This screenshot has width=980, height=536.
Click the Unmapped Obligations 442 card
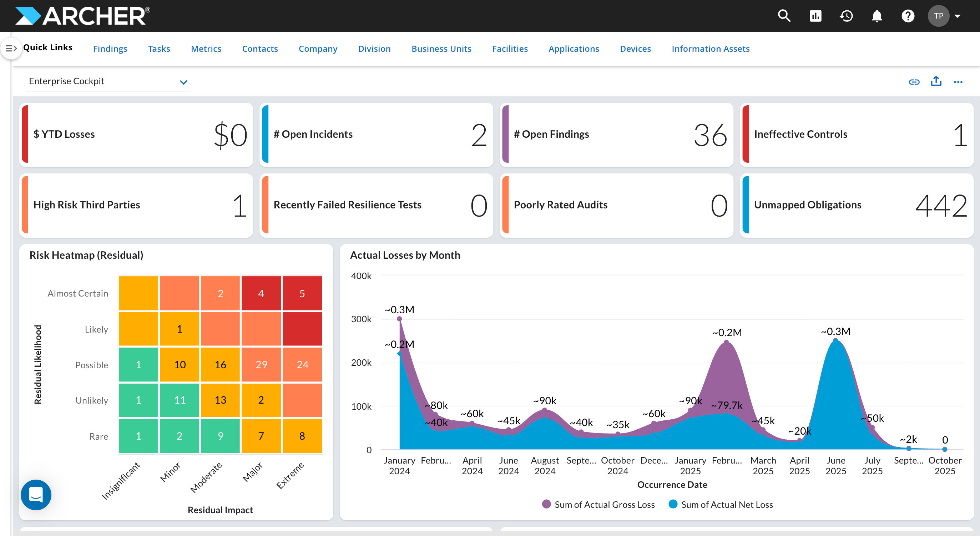[x=857, y=206]
